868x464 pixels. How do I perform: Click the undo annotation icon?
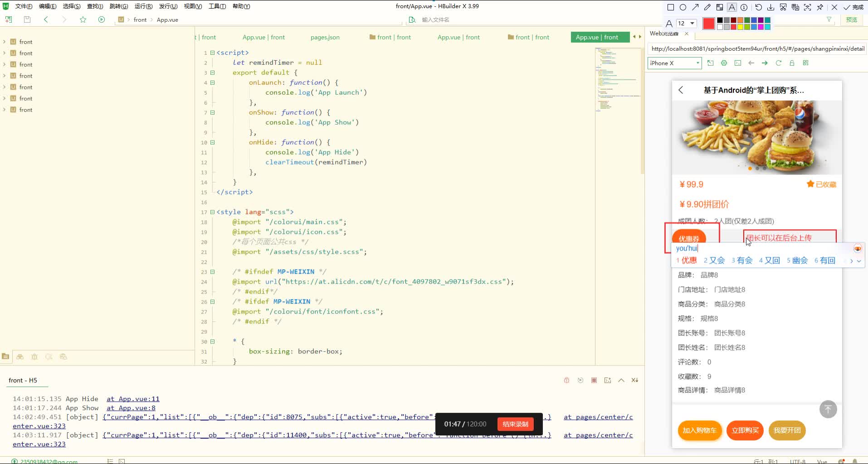pyautogui.click(x=758, y=7)
